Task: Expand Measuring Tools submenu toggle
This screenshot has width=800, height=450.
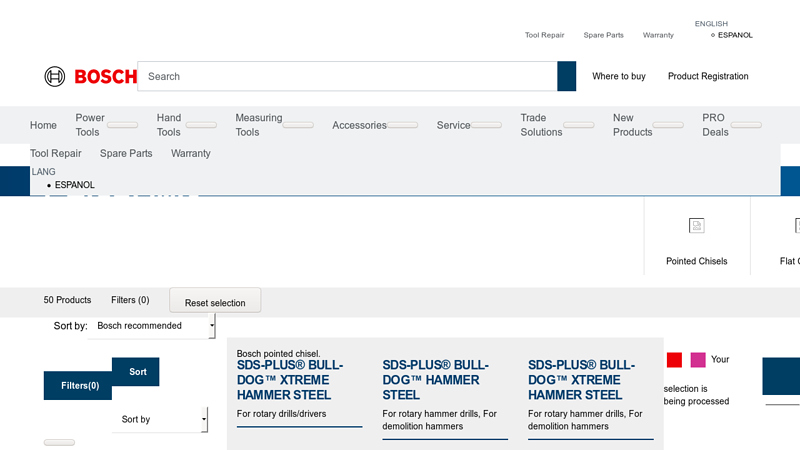Action: click(298, 125)
